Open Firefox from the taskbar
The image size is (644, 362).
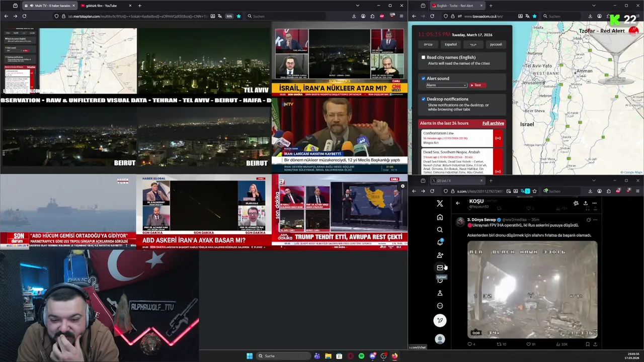(x=394, y=356)
